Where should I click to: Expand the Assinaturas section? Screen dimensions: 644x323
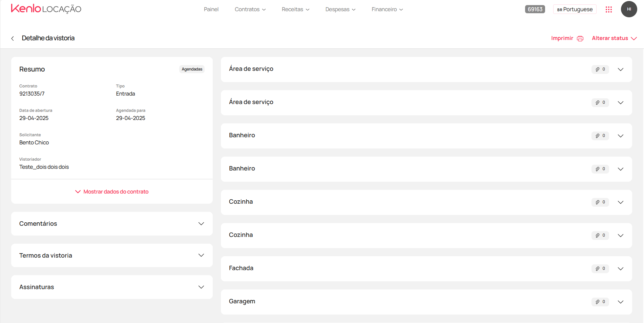[x=112, y=287]
